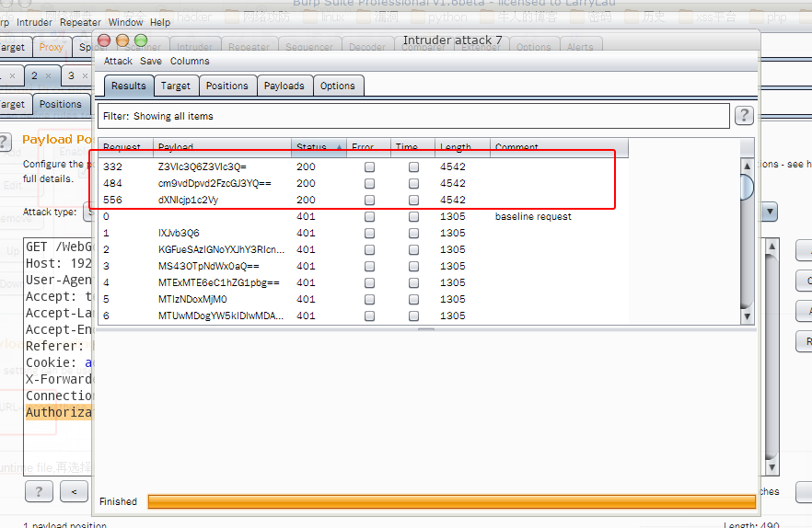Click request editor scrollbar down arrow

(x=771, y=468)
